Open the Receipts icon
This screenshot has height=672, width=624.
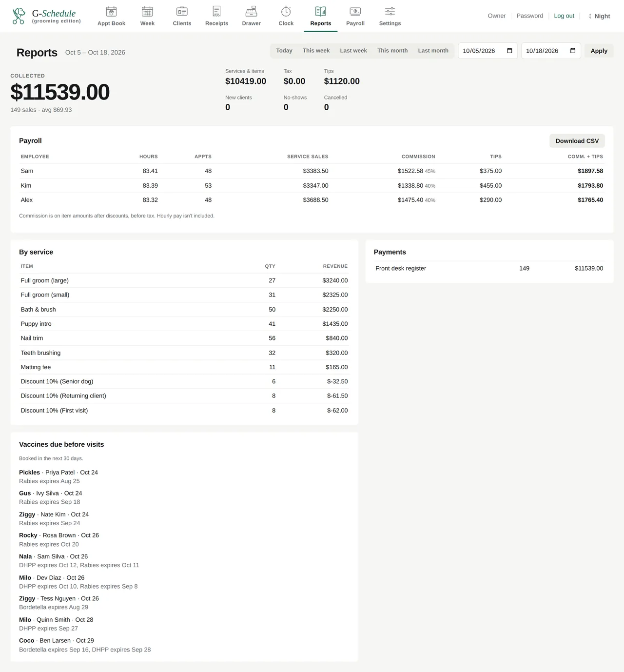(216, 11)
